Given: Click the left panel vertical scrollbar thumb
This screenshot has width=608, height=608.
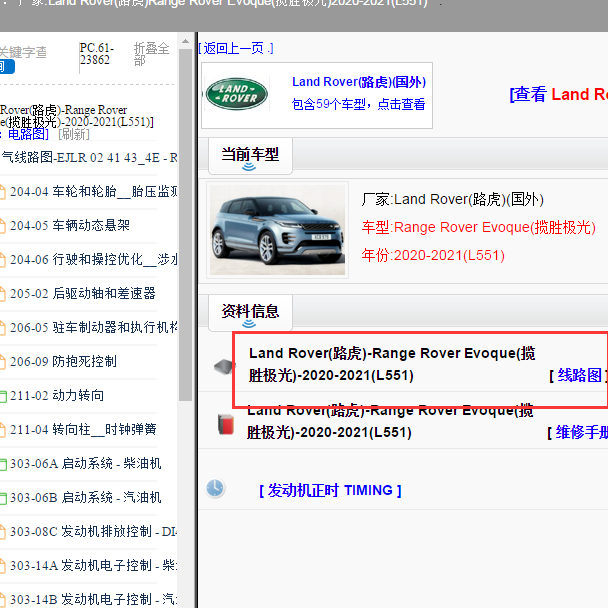Looking at the screenshot, I should 185,225.
